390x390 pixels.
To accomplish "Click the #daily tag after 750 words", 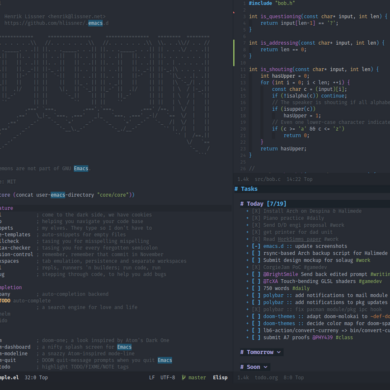I will 301,288.
